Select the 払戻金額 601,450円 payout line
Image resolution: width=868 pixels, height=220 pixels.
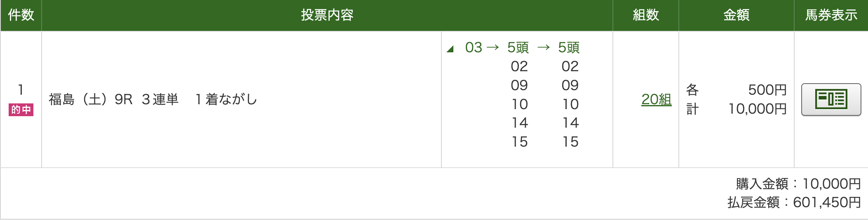[794, 202]
